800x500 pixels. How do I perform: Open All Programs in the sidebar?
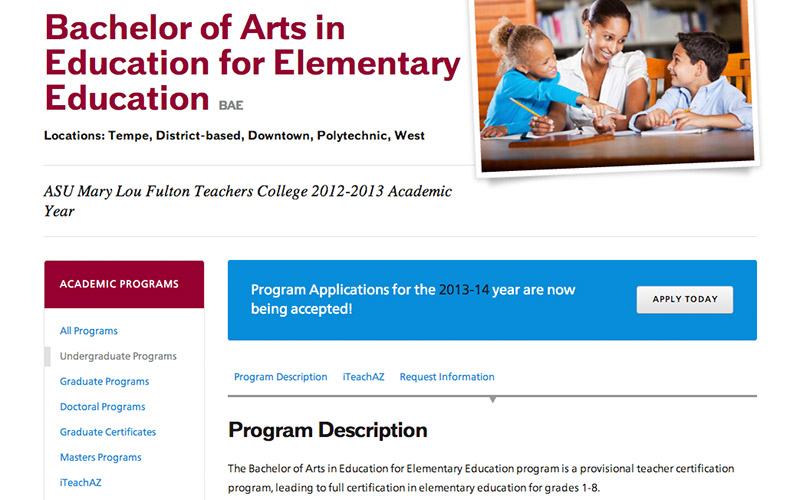(x=89, y=331)
